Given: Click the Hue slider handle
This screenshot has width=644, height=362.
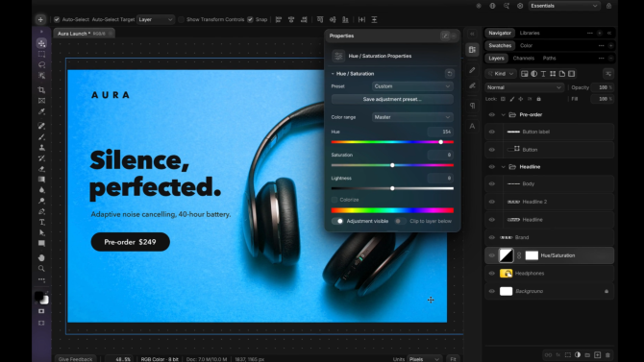Looking at the screenshot, I should point(440,142).
